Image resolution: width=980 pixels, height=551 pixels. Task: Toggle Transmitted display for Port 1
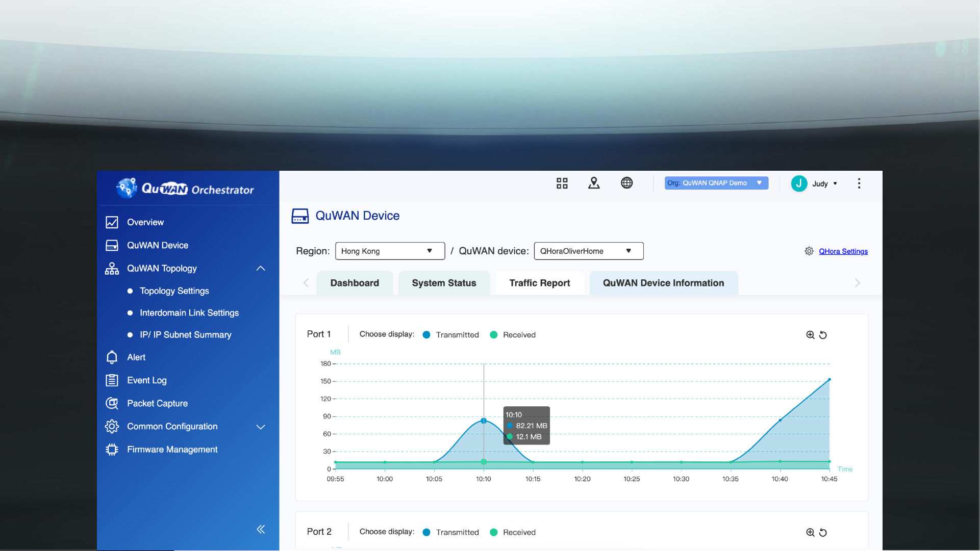[450, 335]
